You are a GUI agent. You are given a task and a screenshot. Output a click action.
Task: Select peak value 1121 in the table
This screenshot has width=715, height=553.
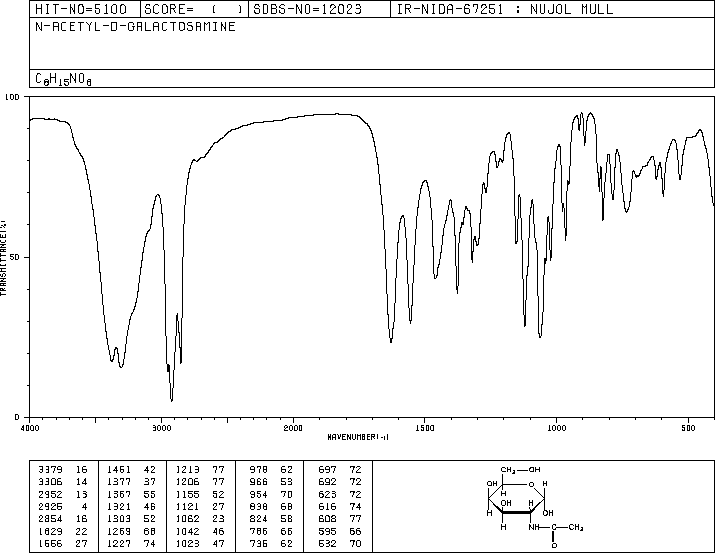[188, 506]
